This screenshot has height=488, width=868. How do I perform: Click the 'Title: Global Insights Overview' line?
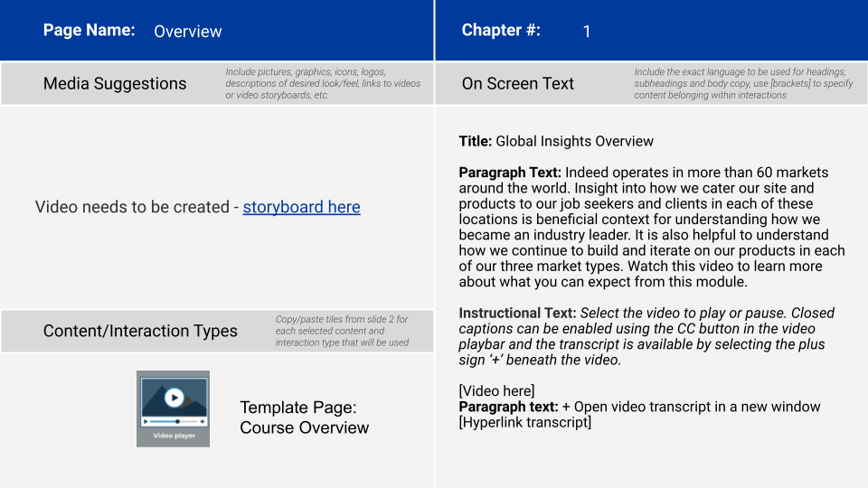point(556,141)
